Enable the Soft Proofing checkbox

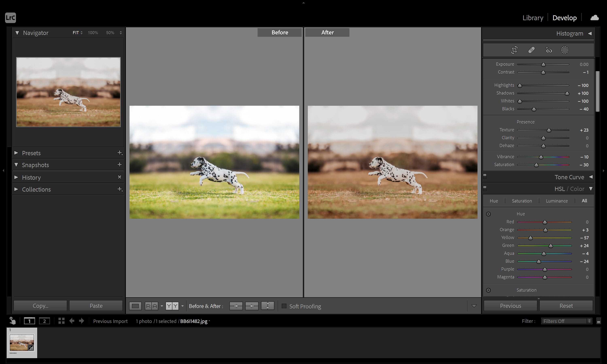(x=284, y=306)
